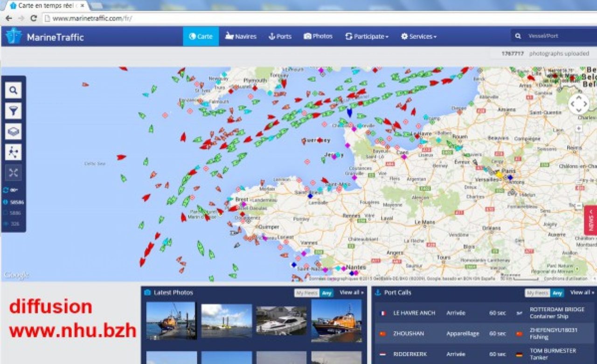Select the lone red vessel in the Celtic Sea

coord(121,157)
